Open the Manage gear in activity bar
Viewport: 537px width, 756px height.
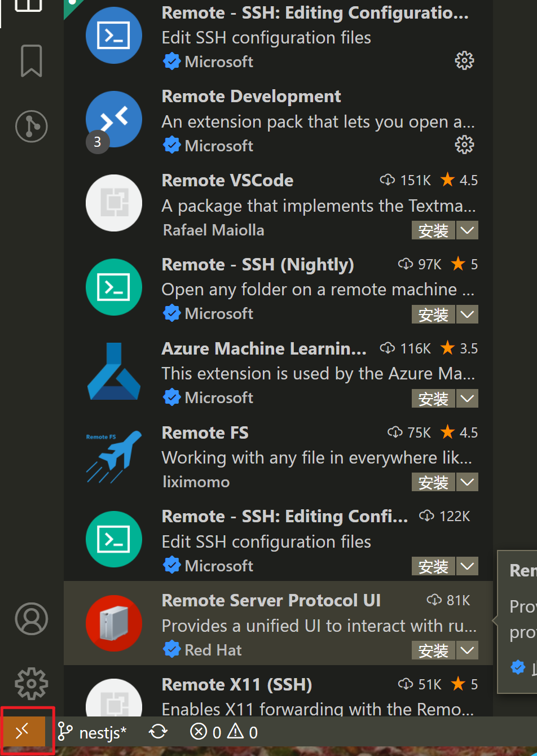coord(32,683)
